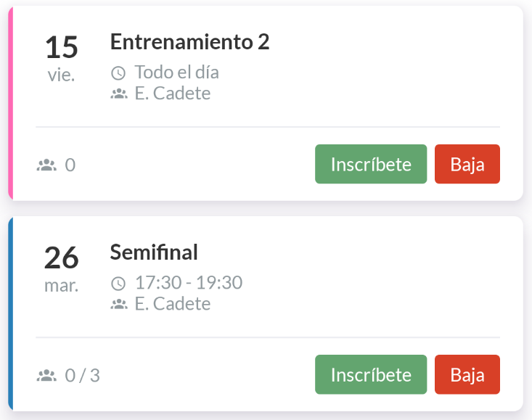Click the Todo el día time label

click(x=176, y=73)
